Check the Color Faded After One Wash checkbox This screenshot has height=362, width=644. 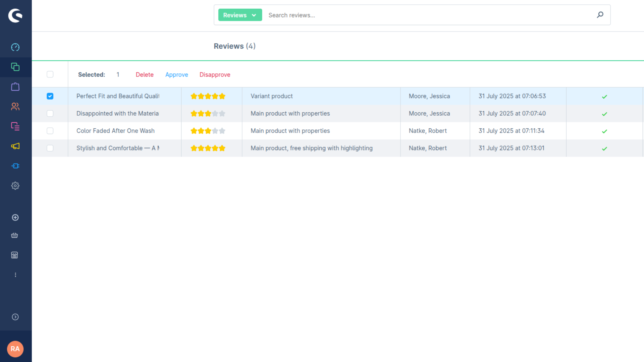[x=50, y=131]
